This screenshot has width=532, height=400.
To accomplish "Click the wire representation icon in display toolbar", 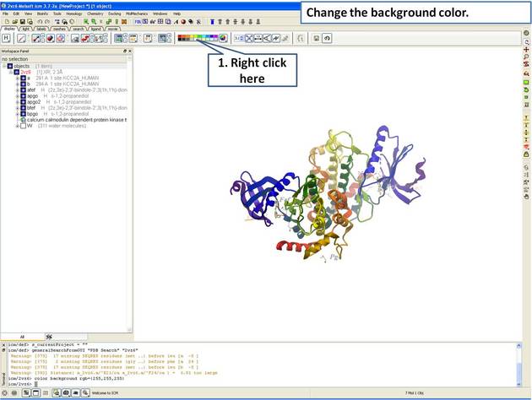I will (21, 38).
